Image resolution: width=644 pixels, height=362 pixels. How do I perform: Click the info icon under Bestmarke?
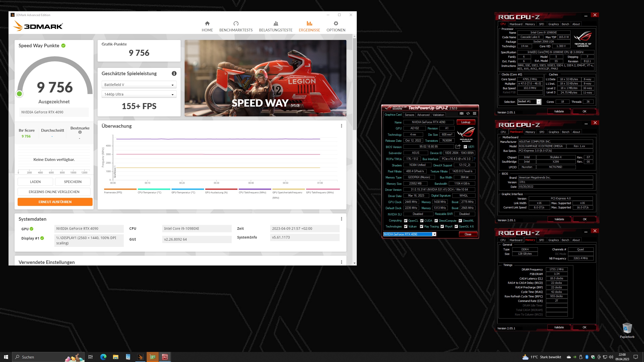[80, 132]
